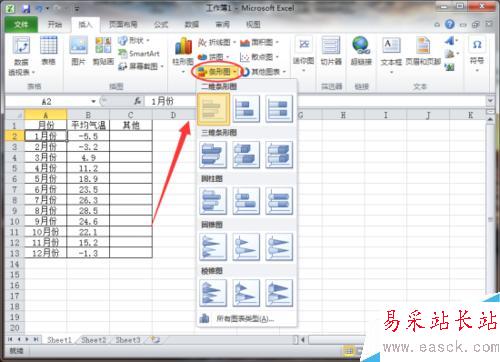Click the WordArt 艺术字 icon
This screenshot has height=362, width=500.
tap(450, 41)
